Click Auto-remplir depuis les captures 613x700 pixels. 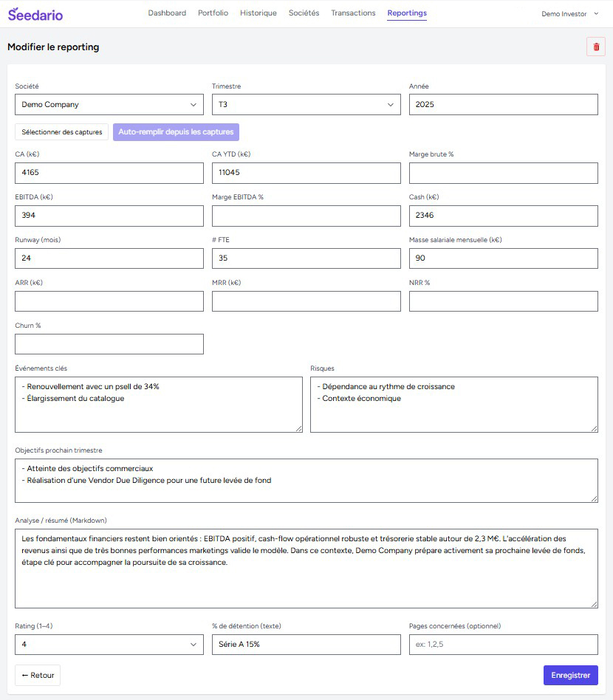(176, 132)
